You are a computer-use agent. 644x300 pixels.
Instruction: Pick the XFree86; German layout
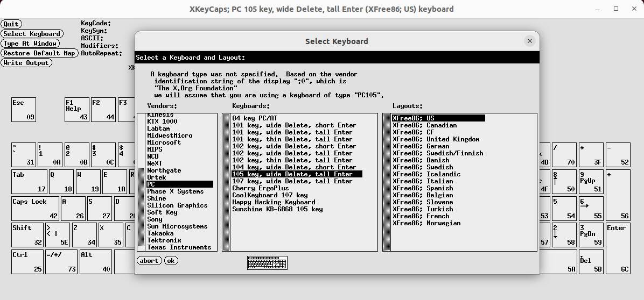pyautogui.click(x=421, y=146)
